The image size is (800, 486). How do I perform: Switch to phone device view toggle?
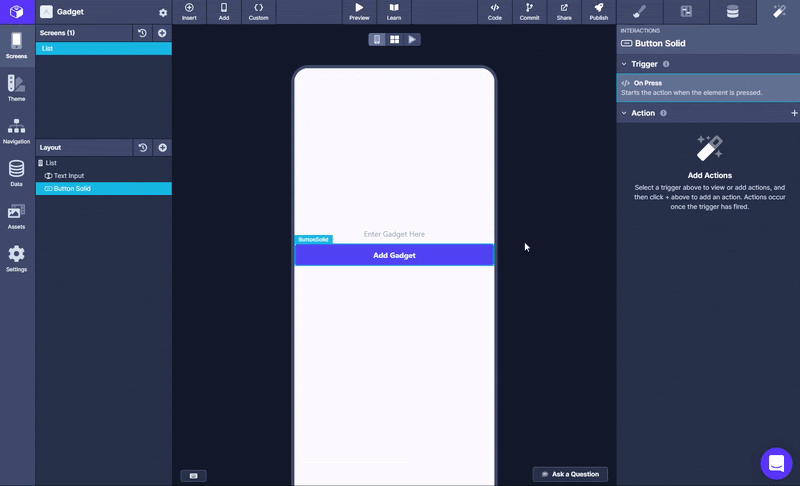point(377,39)
